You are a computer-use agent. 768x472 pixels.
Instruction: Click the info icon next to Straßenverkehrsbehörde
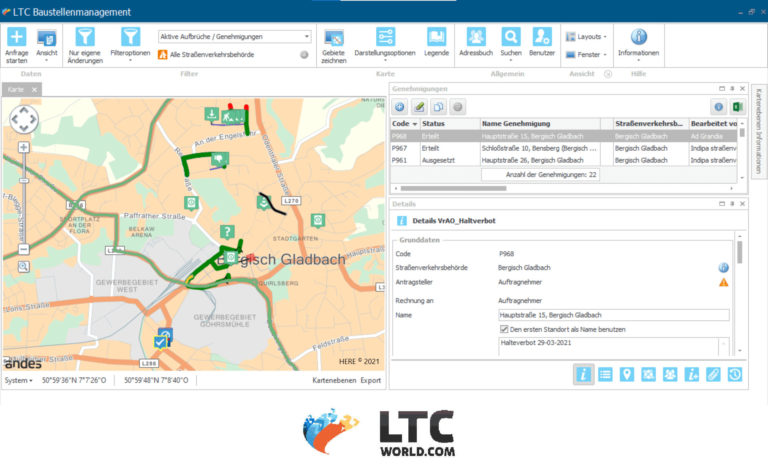pos(723,268)
